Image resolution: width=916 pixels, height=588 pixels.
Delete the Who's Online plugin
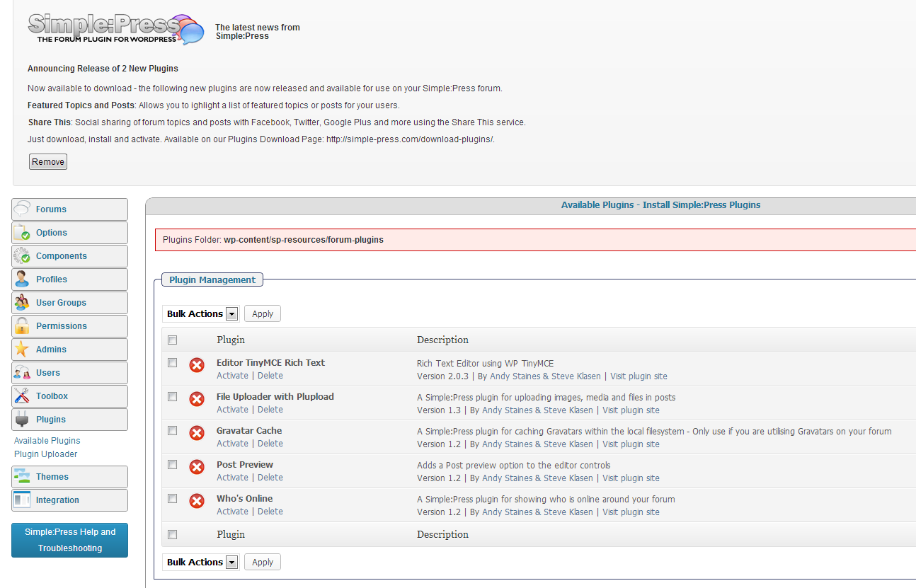[x=270, y=512]
